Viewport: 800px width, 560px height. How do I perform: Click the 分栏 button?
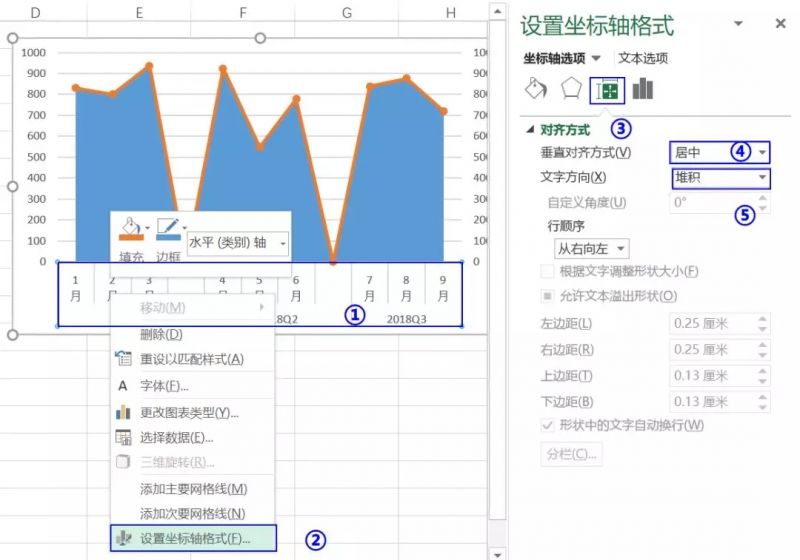(571, 453)
